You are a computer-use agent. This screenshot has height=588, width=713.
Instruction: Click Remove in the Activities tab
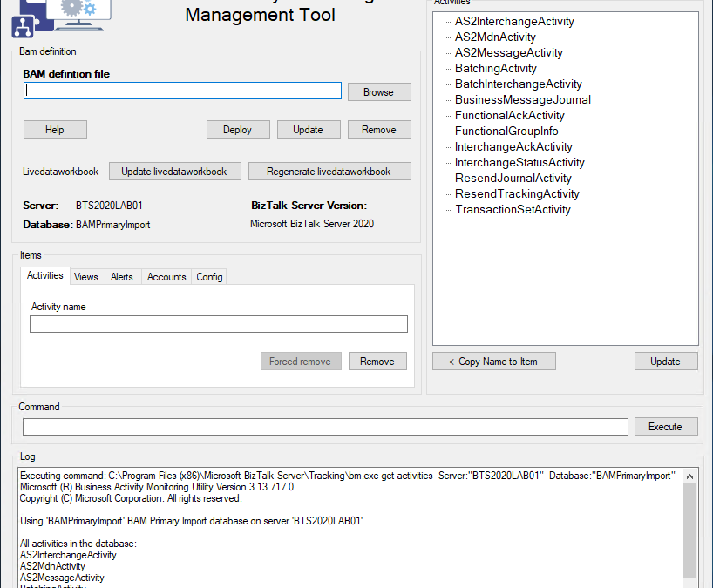point(377,362)
